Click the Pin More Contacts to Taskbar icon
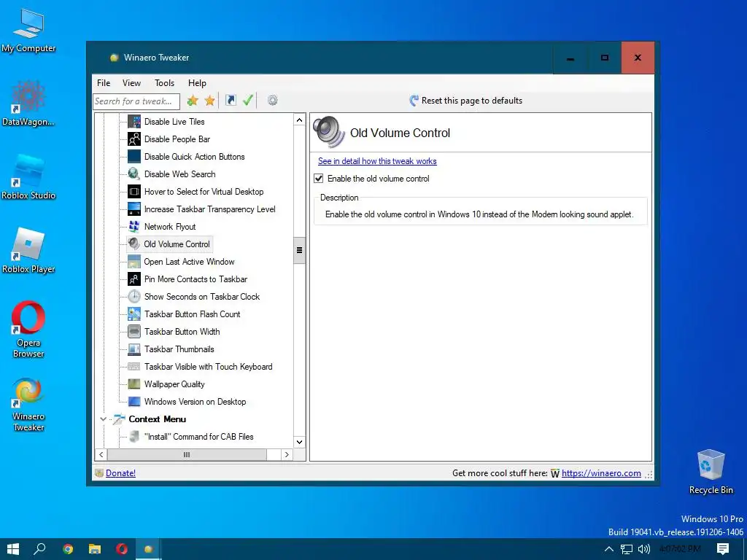Image resolution: width=747 pixels, height=560 pixels. (x=134, y=279)
